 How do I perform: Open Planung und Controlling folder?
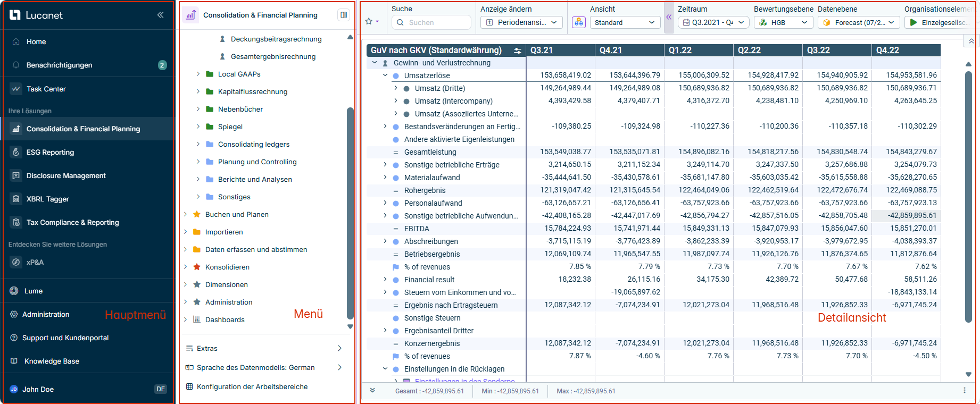[x=258, y=162]
